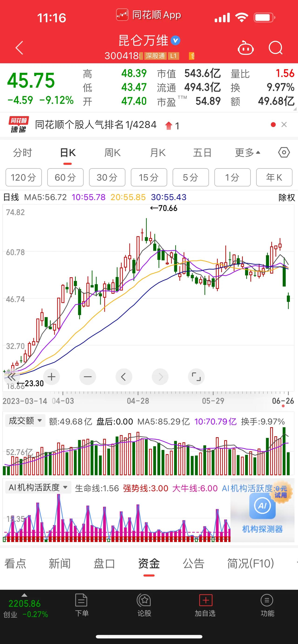Tap the 23.30 low price marker
This screenshot has width=298, height=644.
coord(30,383)
